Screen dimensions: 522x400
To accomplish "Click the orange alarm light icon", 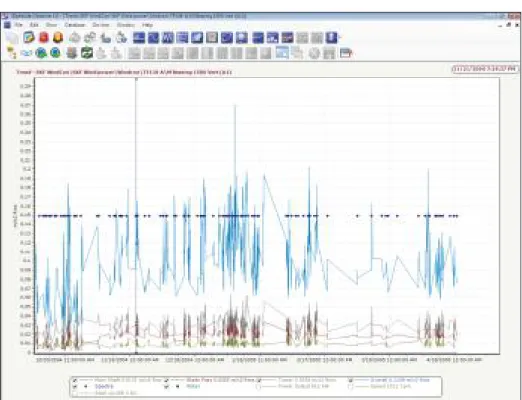I will click(x=58, y=37).
